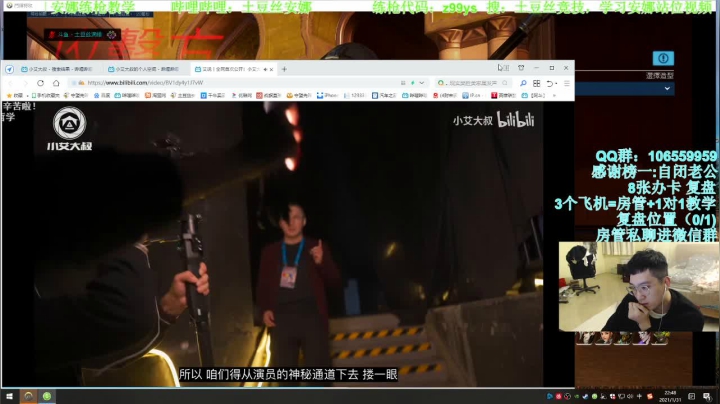Click the bilibili.com address bar
720x404 pixels.
tap(248, 83)
